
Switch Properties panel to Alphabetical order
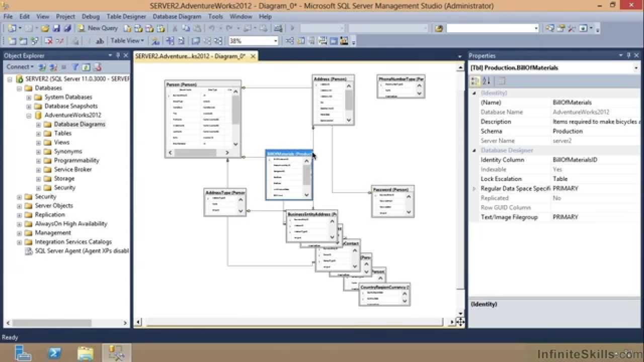click(x=486, y=81)
